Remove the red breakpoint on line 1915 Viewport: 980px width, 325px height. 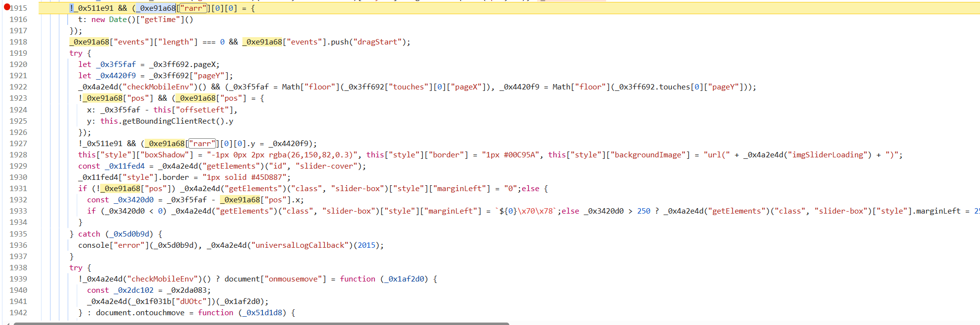7,7
